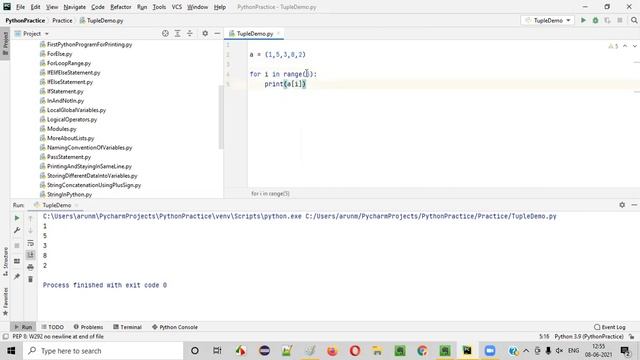This screenshot has height=360, width=640.
Task: Close the TupleDemo.py editor tab
Action: (279, 33)
